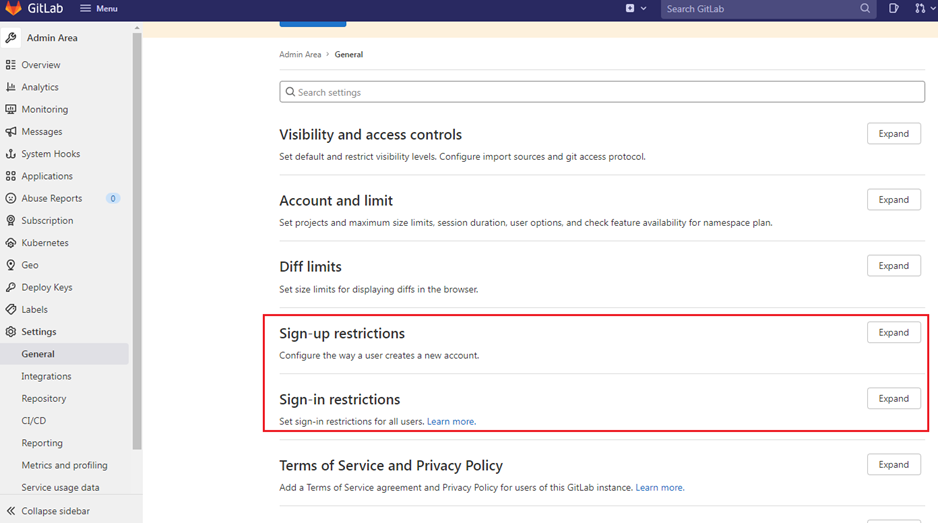Click the Abuse Reports count badge

pos(112,198)
